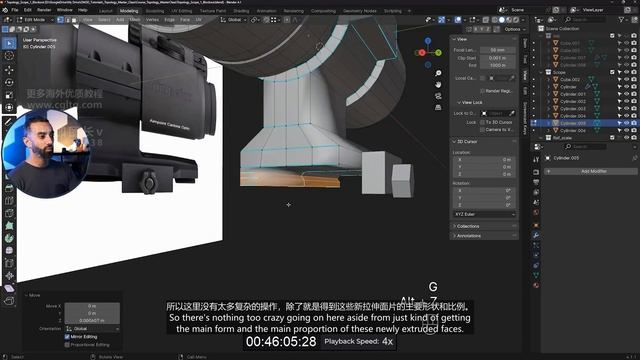The image size is (640, 360).
Task: Toggle Local Camera checkbox
Action: [482, 78]
